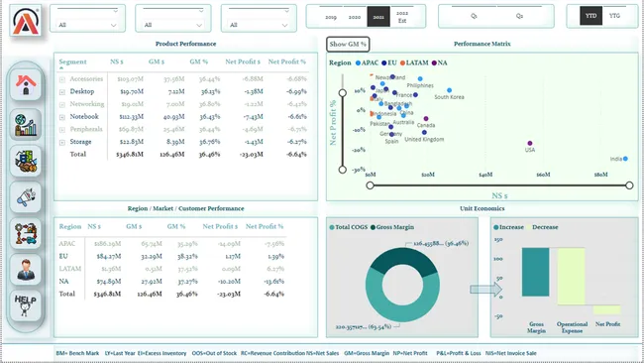The image size is (644, 363).
Task: Select the 2022 Est year tile
Action: click(x=402, y=17)
